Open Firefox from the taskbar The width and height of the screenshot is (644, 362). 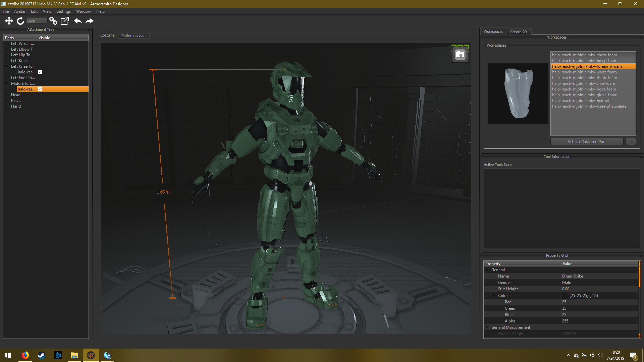(25, 355)
